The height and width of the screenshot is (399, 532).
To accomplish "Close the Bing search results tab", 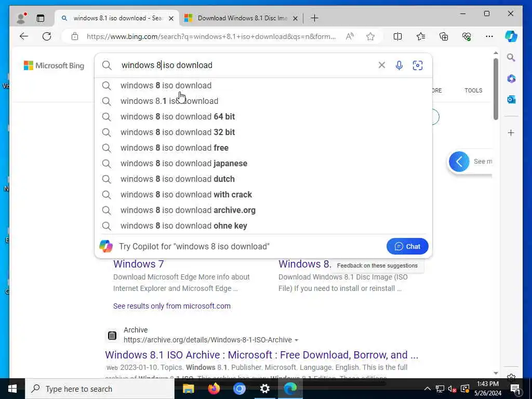I will (171, 18).
